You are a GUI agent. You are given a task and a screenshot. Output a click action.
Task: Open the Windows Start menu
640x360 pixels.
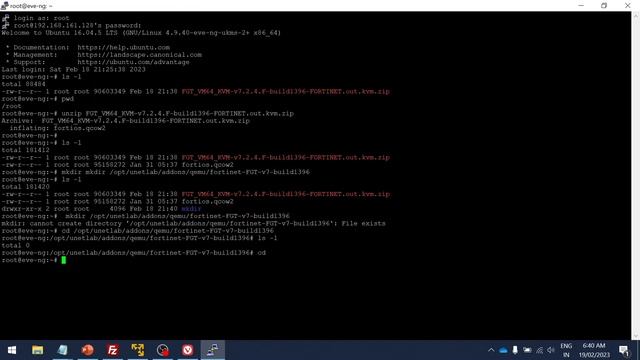12,350
